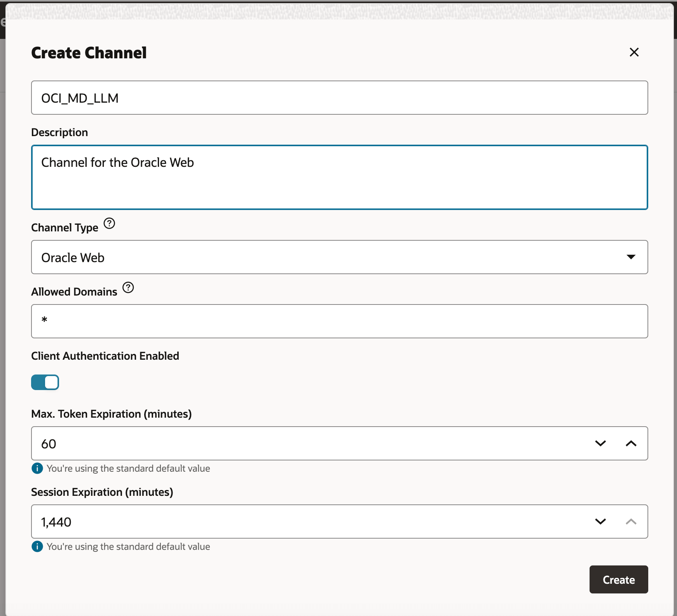Decrease Session Expiration with the down chevron
Viewport: 677px width, 616px height.
click(600, 521)
